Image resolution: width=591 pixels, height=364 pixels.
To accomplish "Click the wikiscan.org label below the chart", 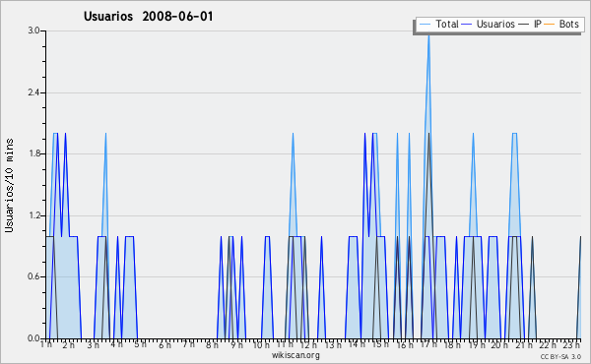I will pyautogui.click(x=295, y=355).
